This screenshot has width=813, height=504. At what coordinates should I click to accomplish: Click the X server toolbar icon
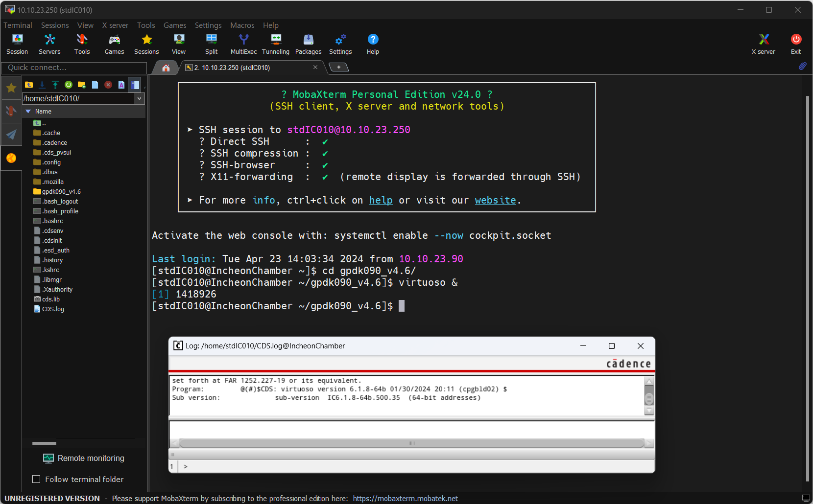coord(763,44)
